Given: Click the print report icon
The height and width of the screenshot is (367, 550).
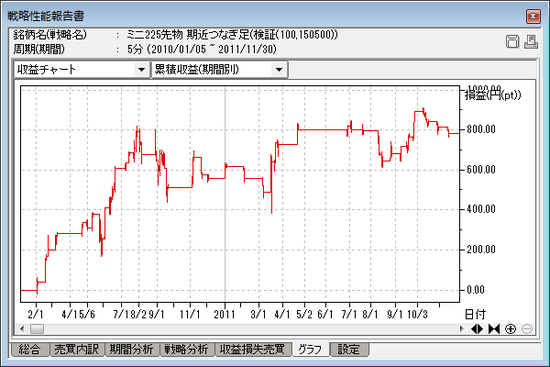Looking at the screenshot, I should pyautogui.click(x=531, y=42).
